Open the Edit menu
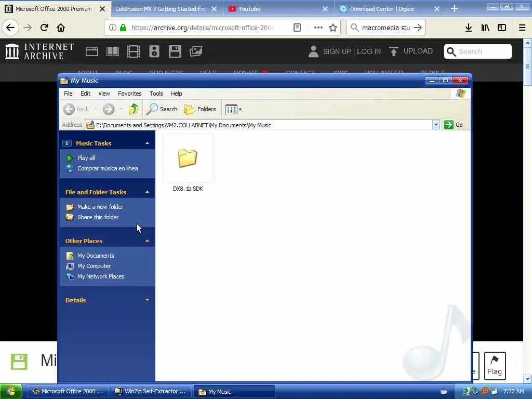Image resolution: width=532 pixels, height=399 pixels. tap(85, 94)
